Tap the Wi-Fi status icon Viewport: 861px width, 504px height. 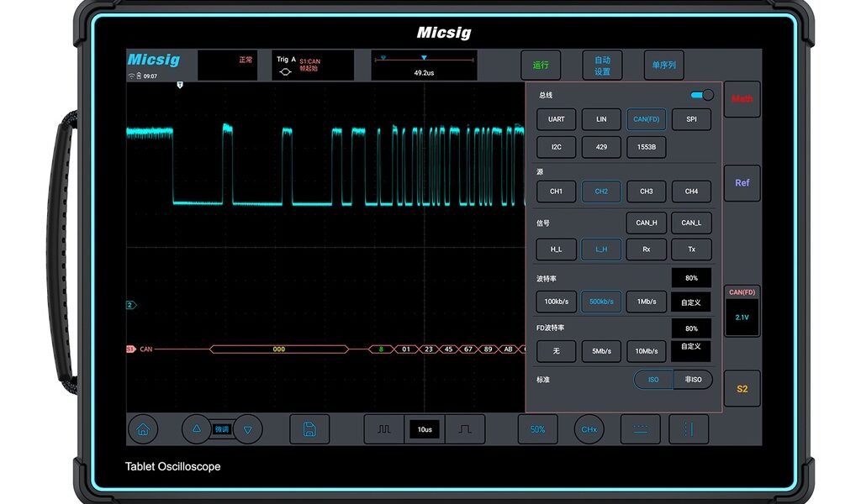tap(131, 76)
